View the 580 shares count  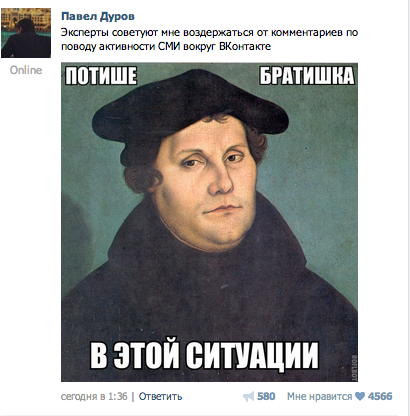[266, 396]
